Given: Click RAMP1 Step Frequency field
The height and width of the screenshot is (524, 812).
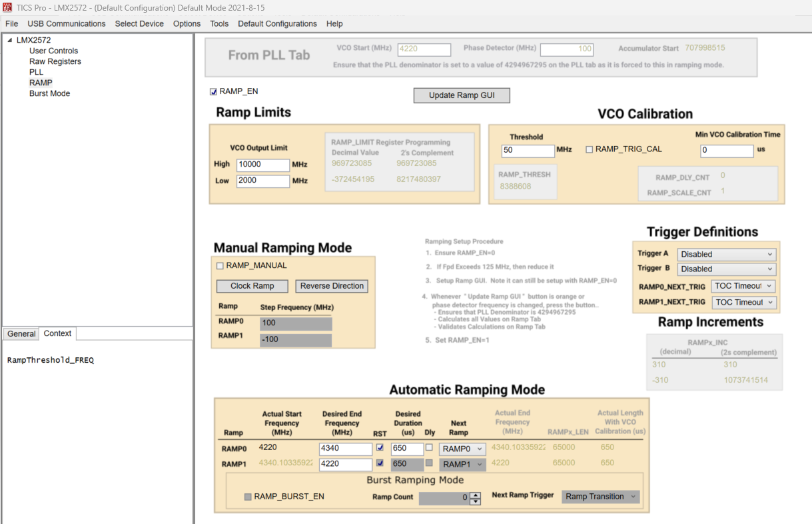Looking at the screenshot, I should point(296,341).
